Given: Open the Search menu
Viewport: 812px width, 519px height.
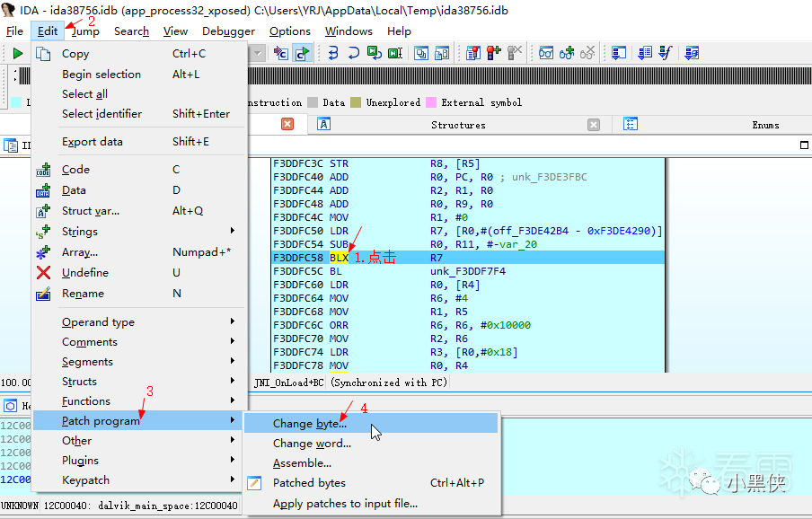Looking at the screenshot, I should 131,31.
